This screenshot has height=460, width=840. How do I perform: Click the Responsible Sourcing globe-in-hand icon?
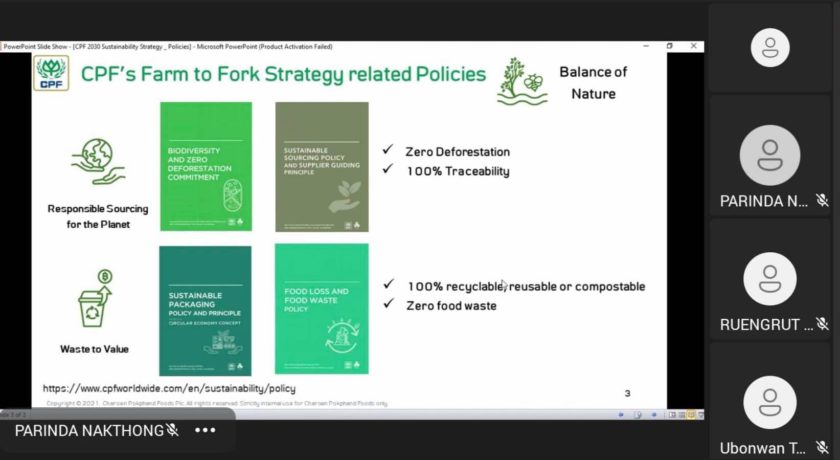[98, 162]
